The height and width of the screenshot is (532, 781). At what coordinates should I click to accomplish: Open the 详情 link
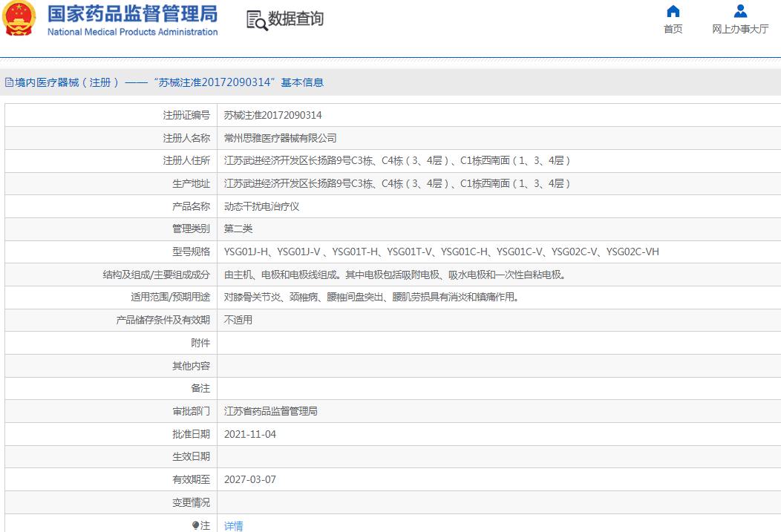(x=234, y=525)
